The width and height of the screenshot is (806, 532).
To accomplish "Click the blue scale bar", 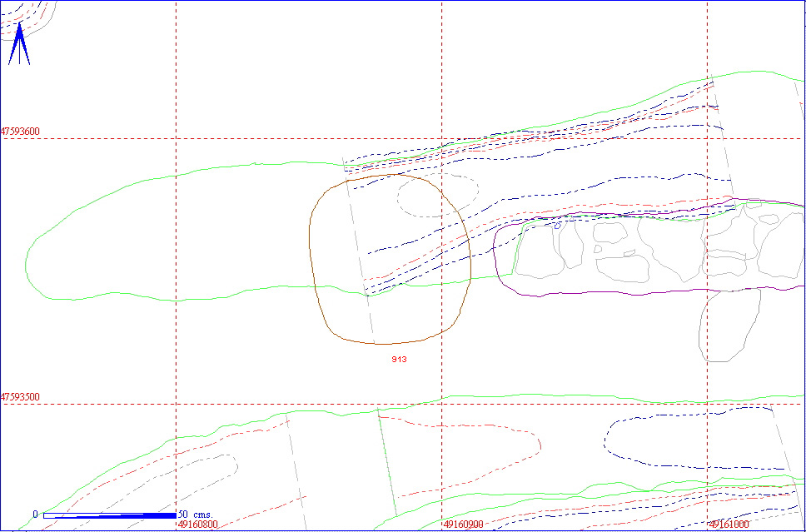I will click(x=110, y=515).
